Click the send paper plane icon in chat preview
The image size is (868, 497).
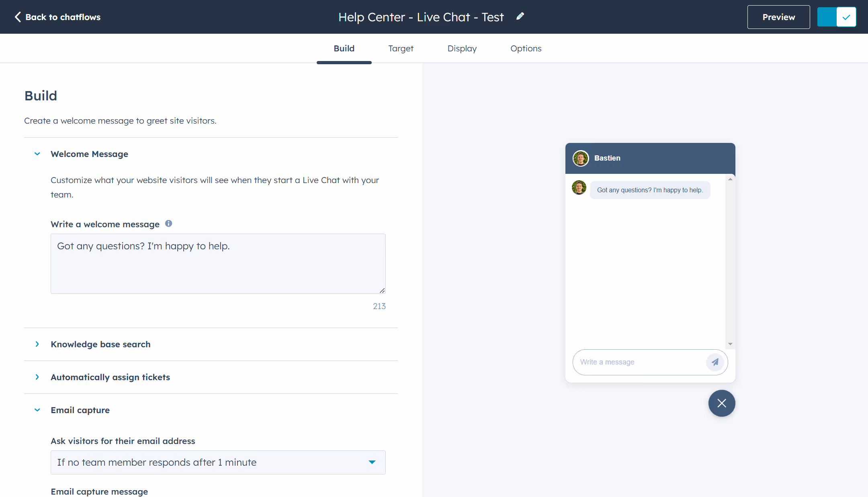point(714,362)
